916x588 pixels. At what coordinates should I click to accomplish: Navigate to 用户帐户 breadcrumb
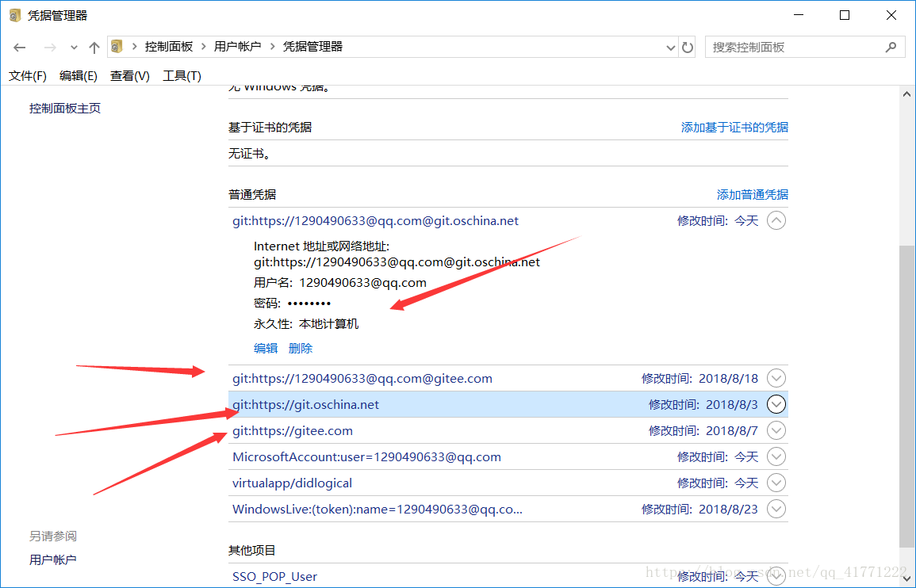pyautogui.click(x=237, y=47)
